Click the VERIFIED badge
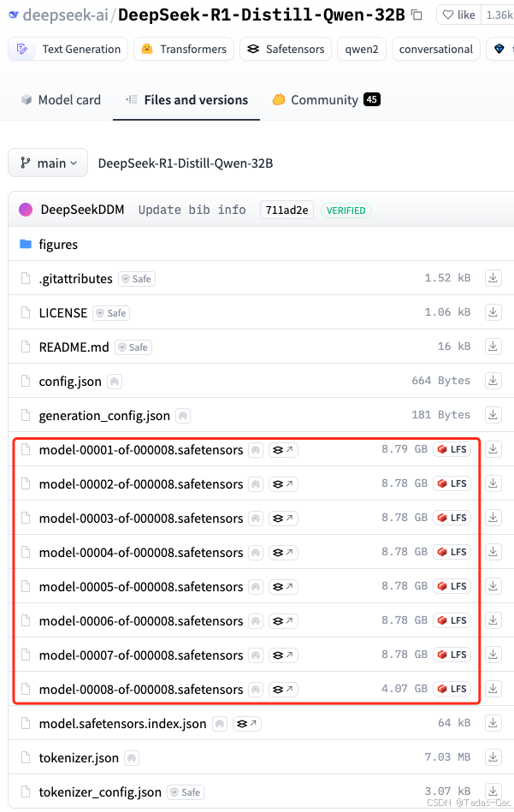The height and width of the screenshot is (812, 514). click(346, 210)
